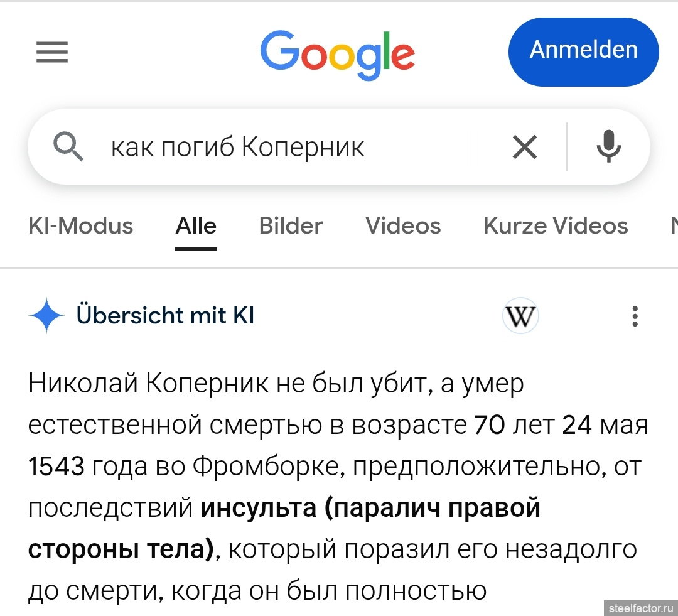Click the blue AI sparkle icon
Viewport: 678px width, 616px height.
click(46, 316)
